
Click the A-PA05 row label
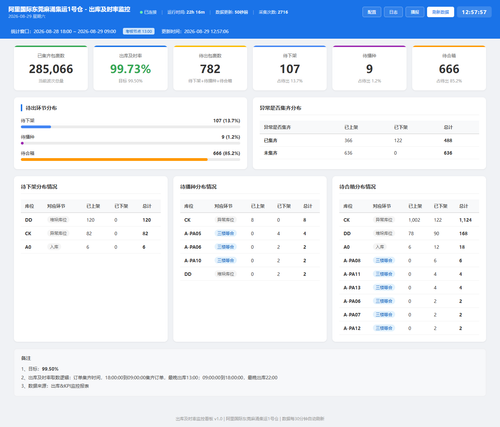pyautogui.click(x=193, y=233)
